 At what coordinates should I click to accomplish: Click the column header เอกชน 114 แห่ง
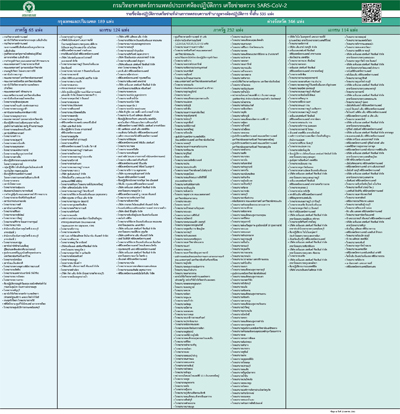(343, 30)
